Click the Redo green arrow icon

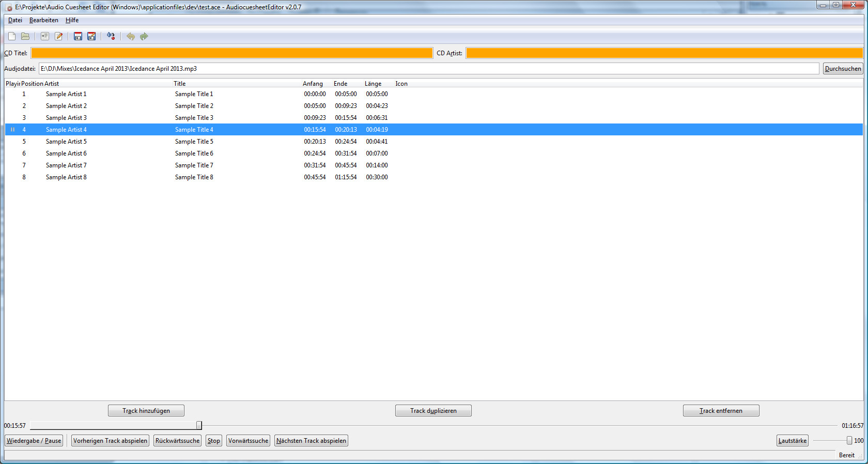click(x=144, y=36)
